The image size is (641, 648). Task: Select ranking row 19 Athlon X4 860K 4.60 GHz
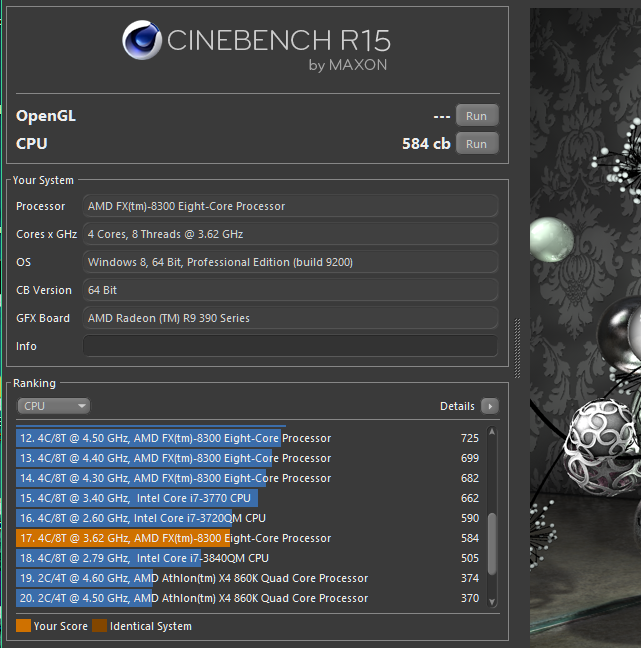pyautogui.click(x=250, y=578)
